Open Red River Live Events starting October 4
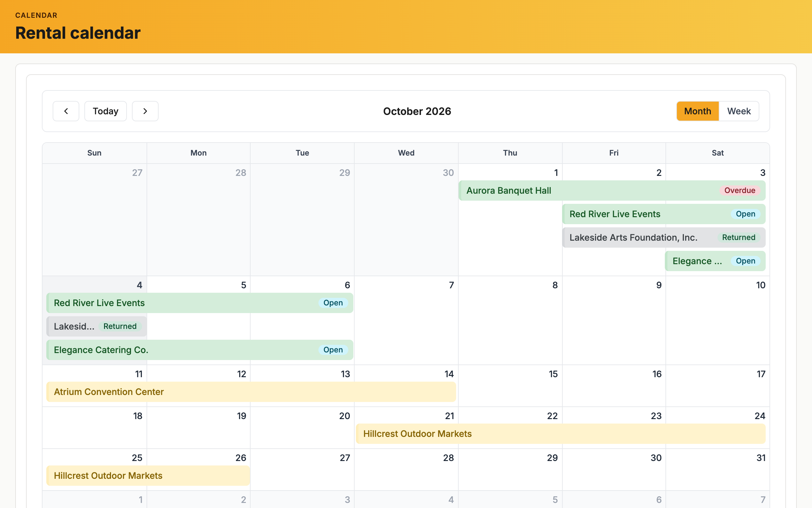Viewport: 812px width, 508px height. pos(200,303)
